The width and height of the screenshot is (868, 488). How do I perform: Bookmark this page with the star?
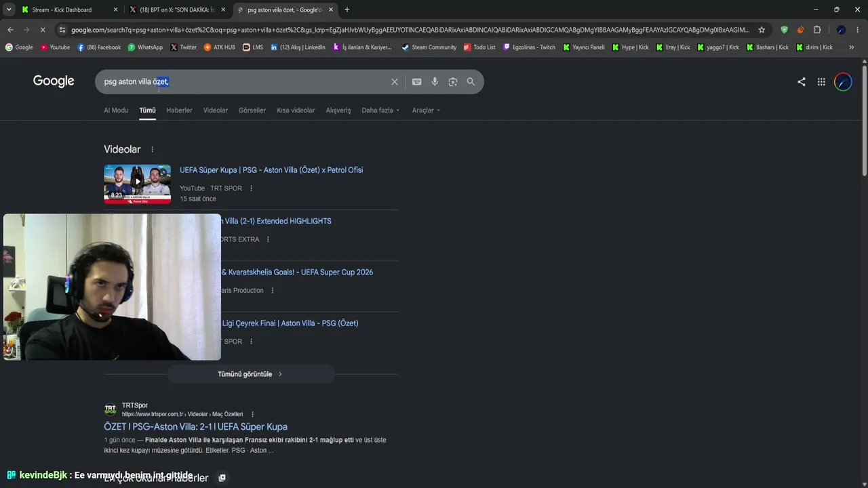[762, 30]
